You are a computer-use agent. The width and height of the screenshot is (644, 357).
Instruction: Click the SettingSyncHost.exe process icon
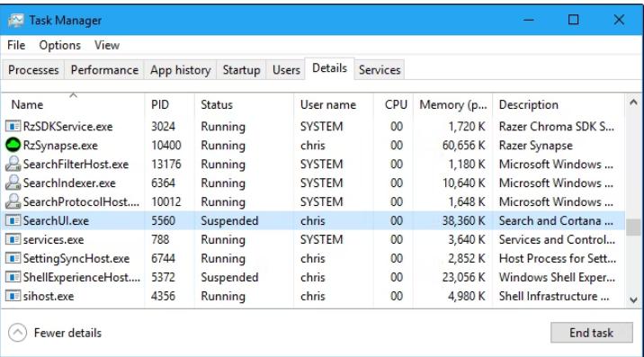tap(13, 258)
